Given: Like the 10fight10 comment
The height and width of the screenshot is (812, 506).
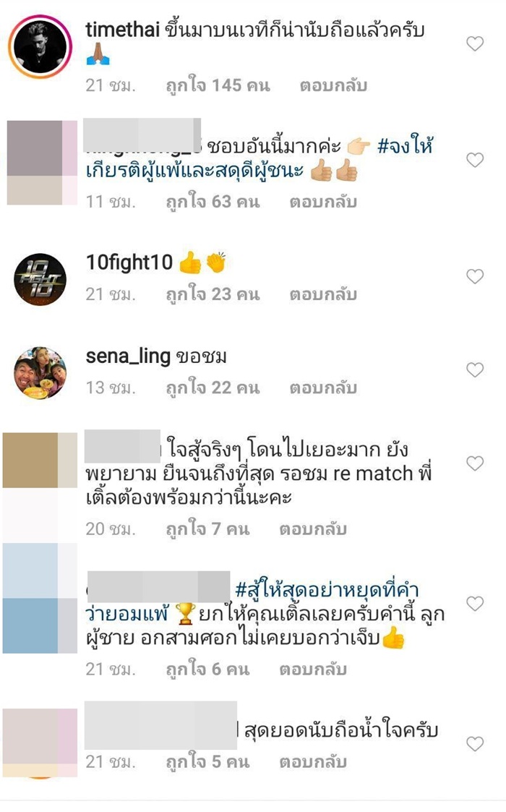Looking at the screenshot, I should tap(475, 276).
